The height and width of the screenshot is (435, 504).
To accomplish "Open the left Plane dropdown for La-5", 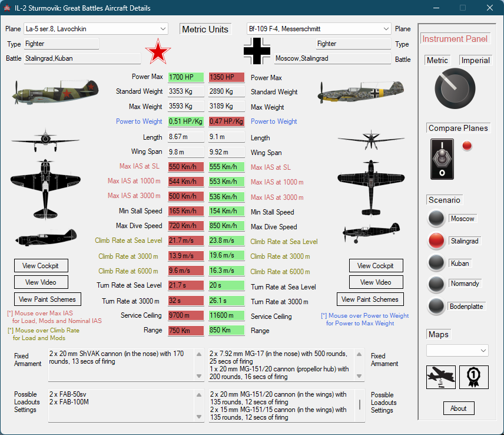I will [x=163, y=28].
